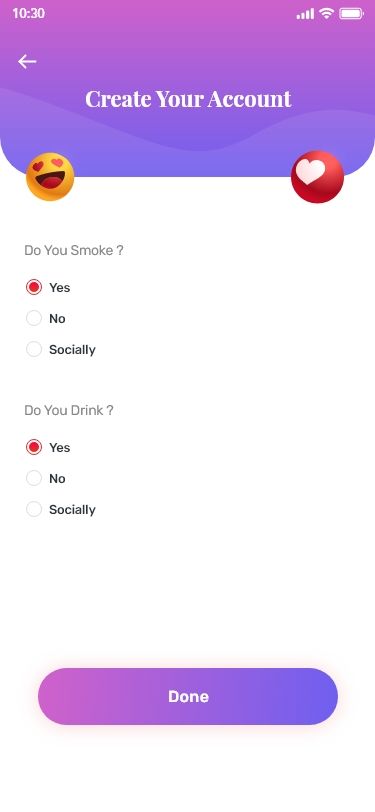The image size is (375, 812).
Task: Tap the Socially label text under Do You Drink
Action: (x=73, y=510)
